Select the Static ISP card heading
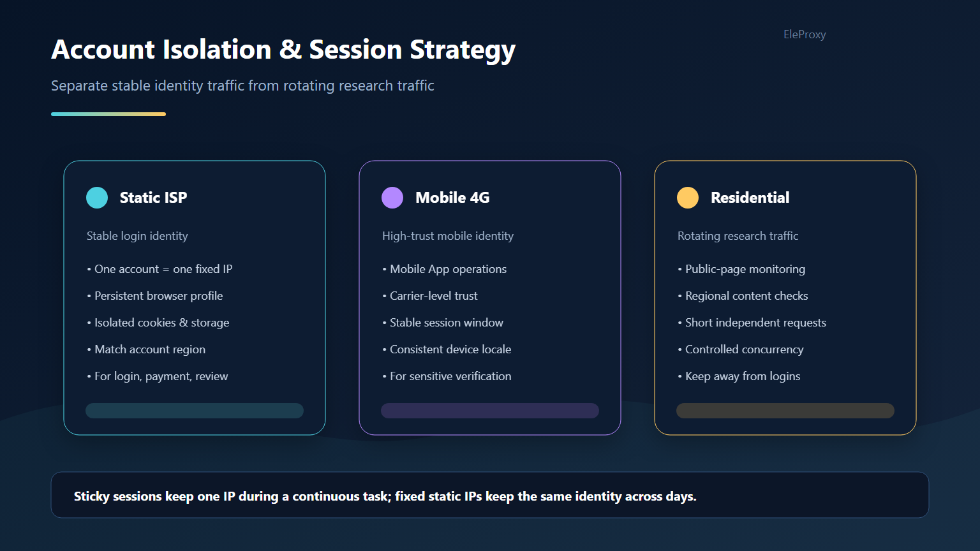The width and height of the screenshot is (980, 551). pyautogui.click(x=154, y=198)
